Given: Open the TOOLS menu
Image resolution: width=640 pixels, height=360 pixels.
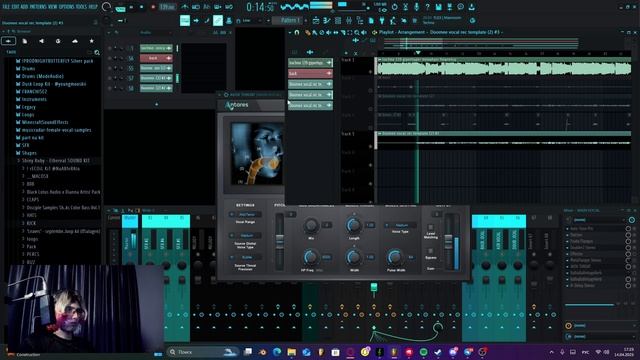Looking at the screenshot, I should click(82, 7).
